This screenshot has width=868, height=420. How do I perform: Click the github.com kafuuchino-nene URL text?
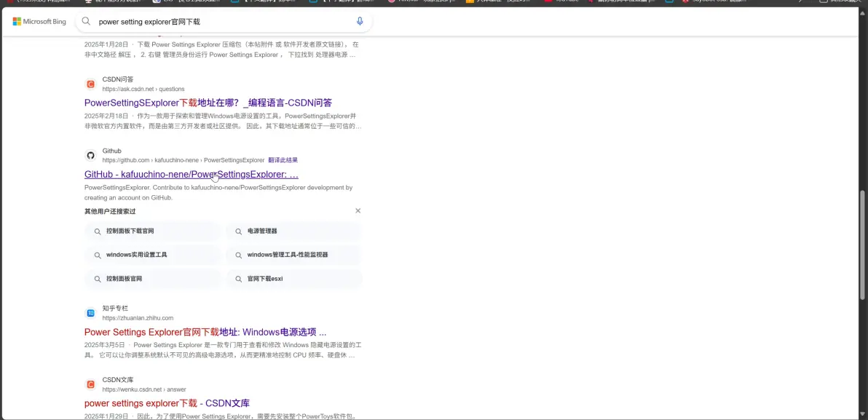(x=184, y=160)
